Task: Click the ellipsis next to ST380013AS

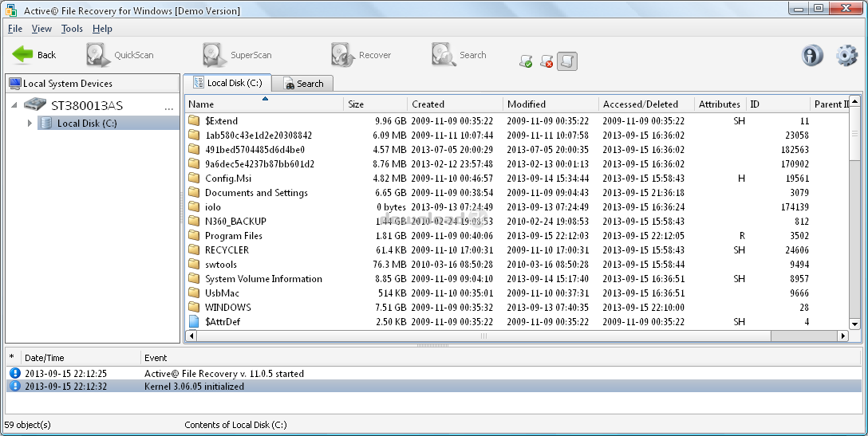Action: 168,106
